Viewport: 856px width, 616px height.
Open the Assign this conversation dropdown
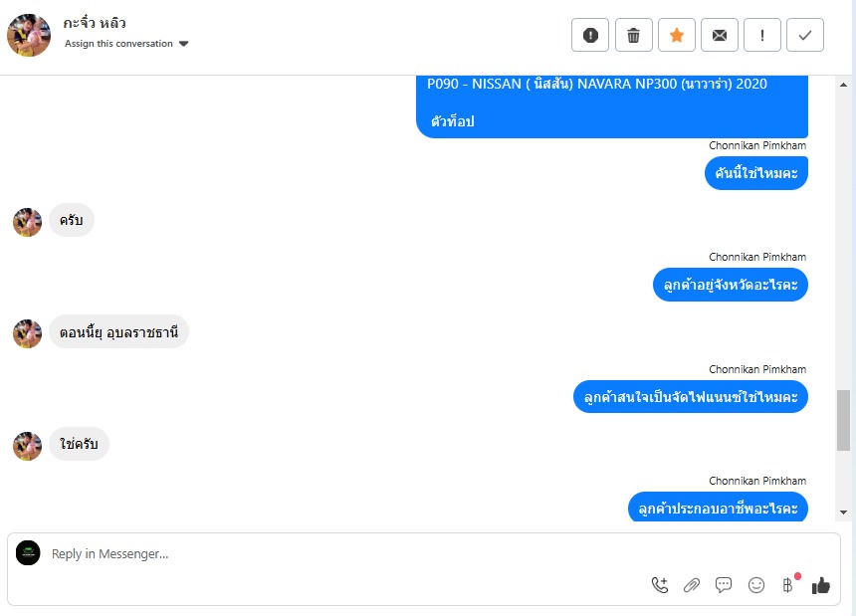(126, 44)
